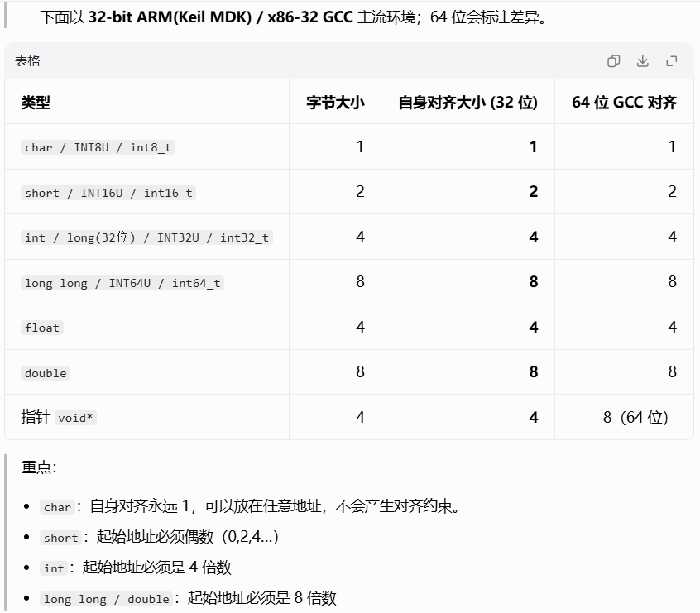Click byte size 4 in void* row
Image resolution: width=700 pixels, height=613 pixels.
pyautogui.click(x=360, y=418)
